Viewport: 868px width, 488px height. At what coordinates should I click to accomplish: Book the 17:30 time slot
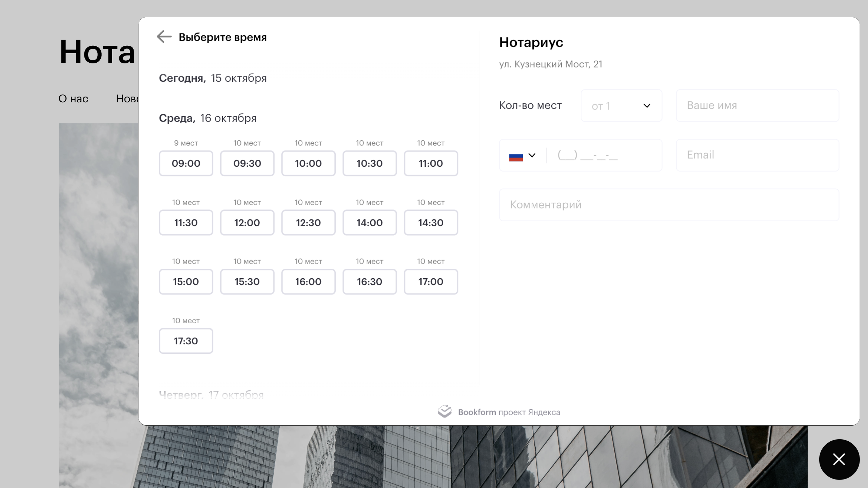[186, 341]
